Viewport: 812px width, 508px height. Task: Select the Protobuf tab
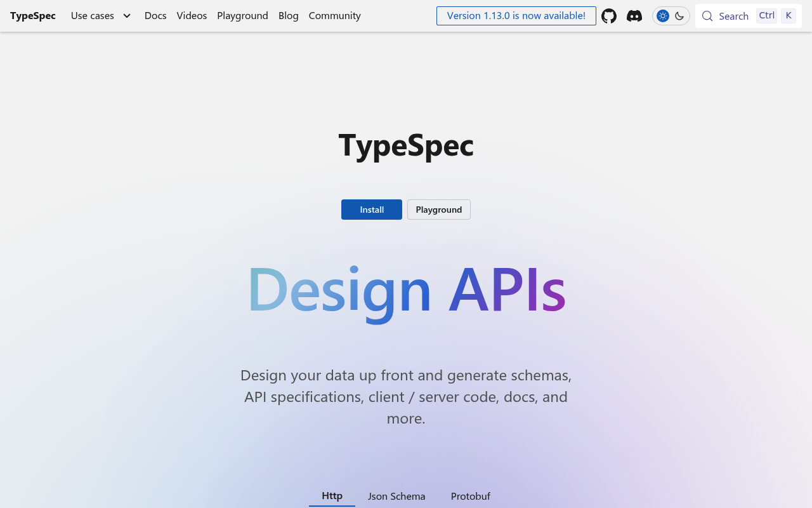click(x=471, y=496)
